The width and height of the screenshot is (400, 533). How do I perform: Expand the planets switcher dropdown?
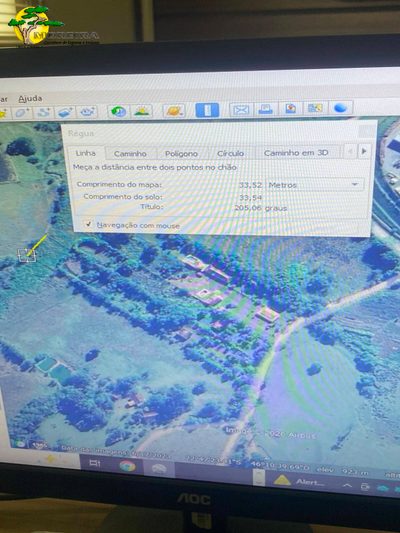coord(175,111)
